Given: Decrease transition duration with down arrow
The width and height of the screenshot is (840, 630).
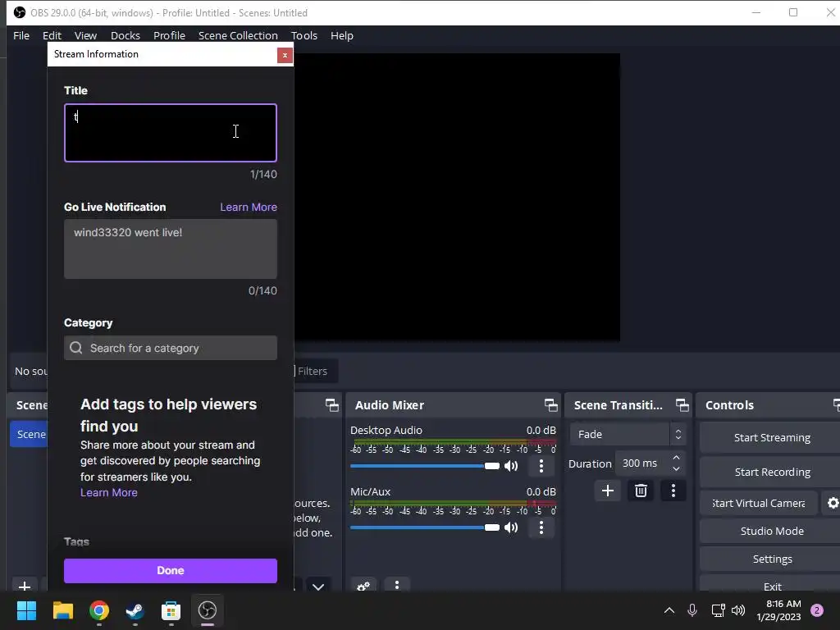Looking at the screenshot, I should point(676,469).
